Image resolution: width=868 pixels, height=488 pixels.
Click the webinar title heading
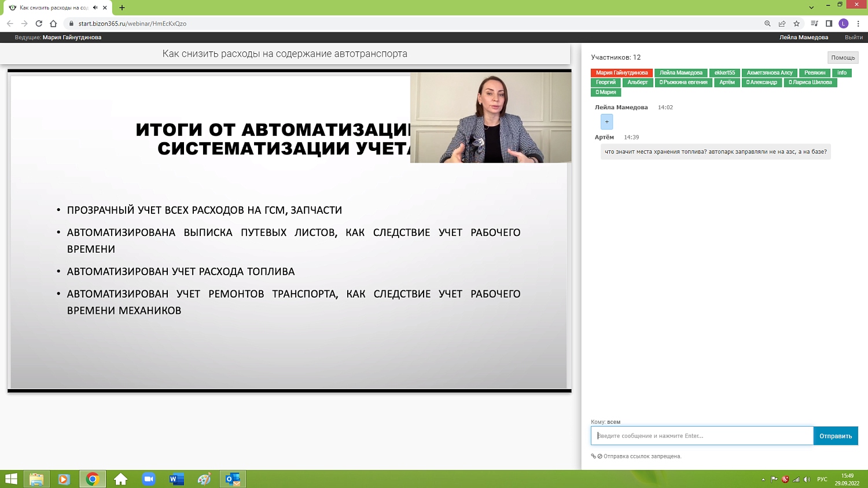pos(285,54)
